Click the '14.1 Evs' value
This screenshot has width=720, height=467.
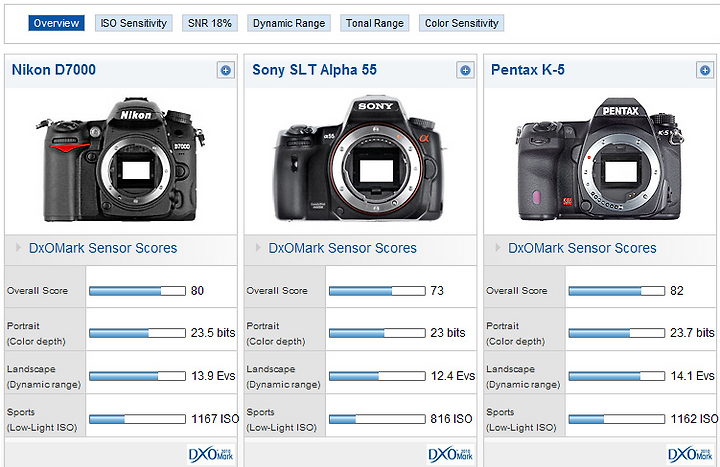point(692,376)
